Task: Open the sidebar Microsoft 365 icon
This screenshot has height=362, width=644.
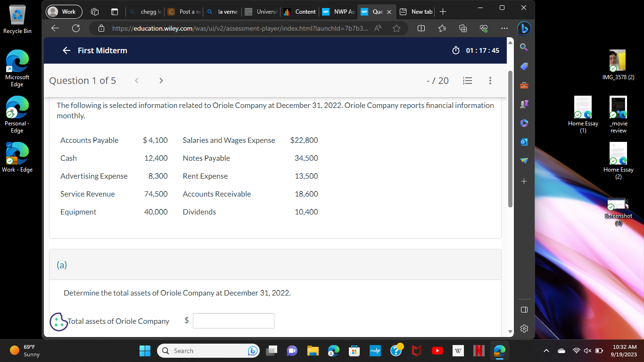Action: [524, 123]
